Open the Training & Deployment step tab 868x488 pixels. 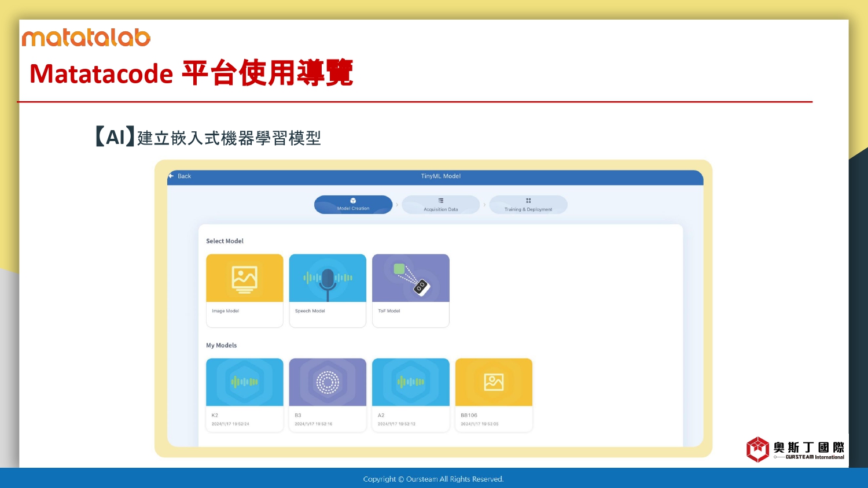click(528, 205)
